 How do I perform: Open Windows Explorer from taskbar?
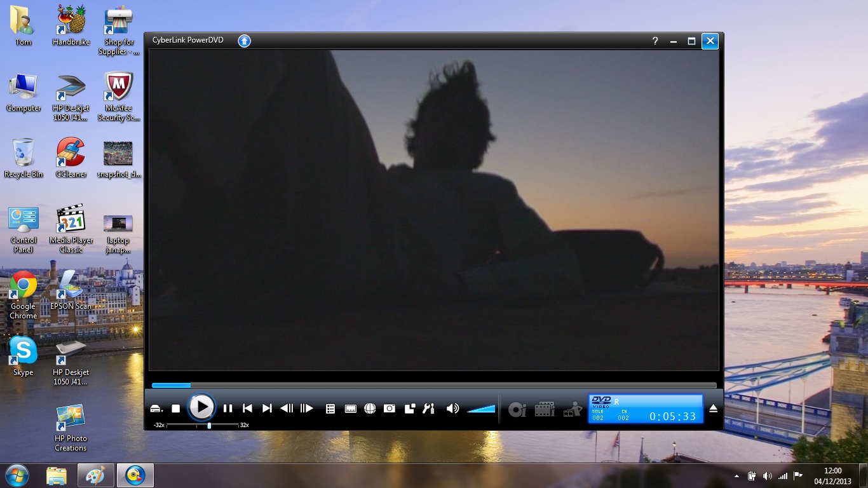coord(57,475)
